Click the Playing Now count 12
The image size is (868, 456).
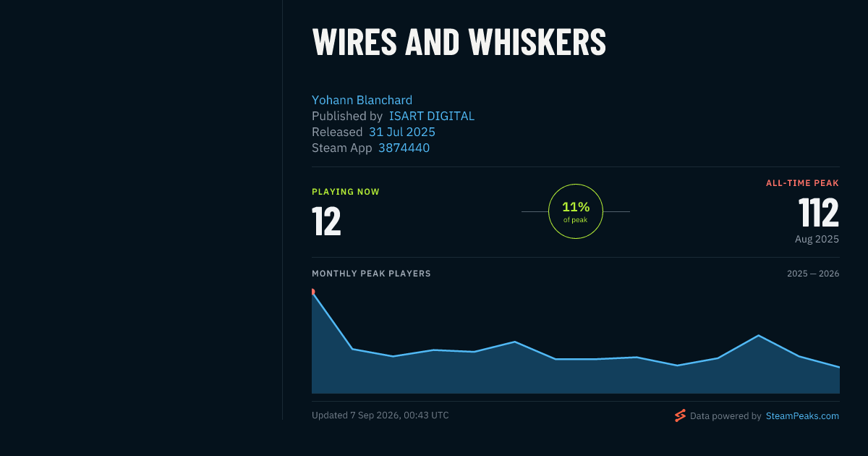pos(326,221)
